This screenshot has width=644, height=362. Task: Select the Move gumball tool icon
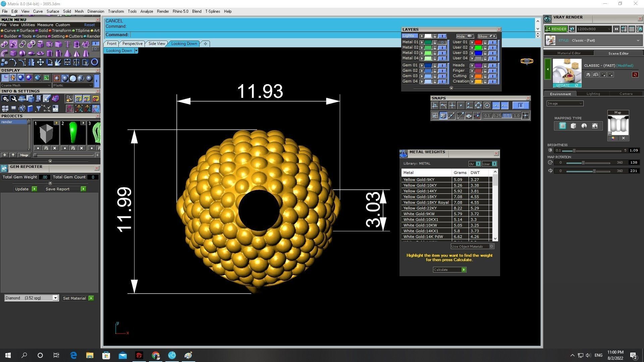click(x=41, y=62)
